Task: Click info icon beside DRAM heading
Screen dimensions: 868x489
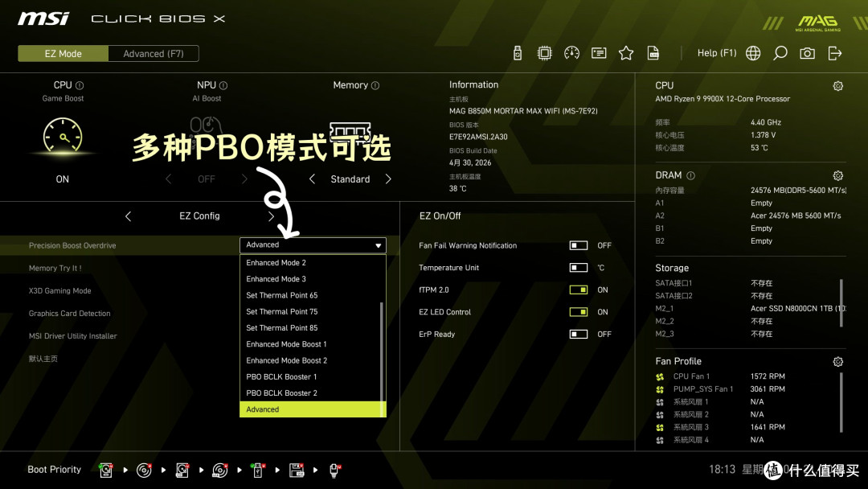Action: 691,175
